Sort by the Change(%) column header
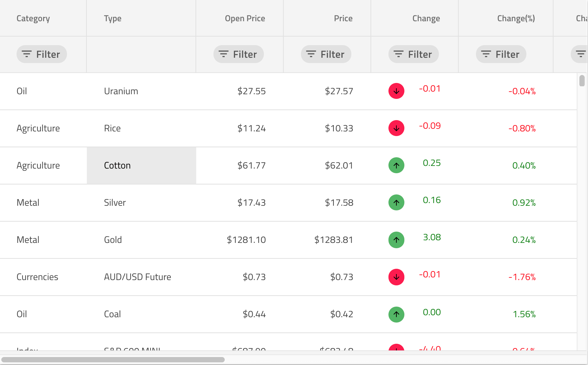 pyautogui.click(x=516, y=19)
